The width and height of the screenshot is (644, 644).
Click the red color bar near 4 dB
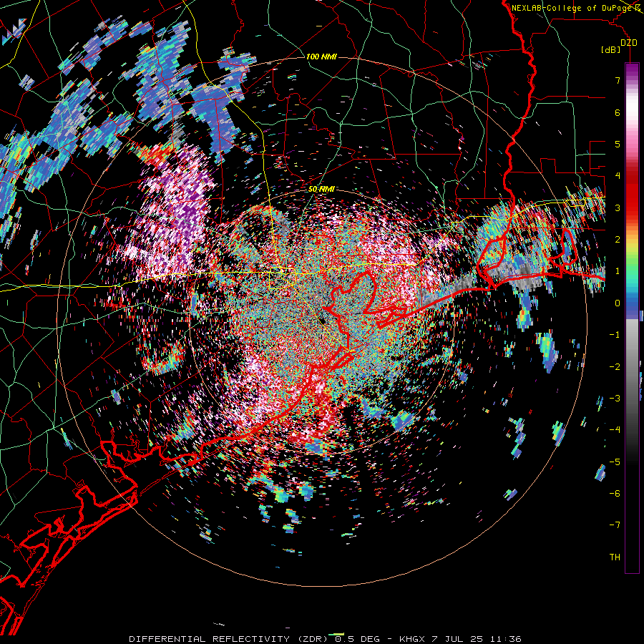(x=632, y=176)
